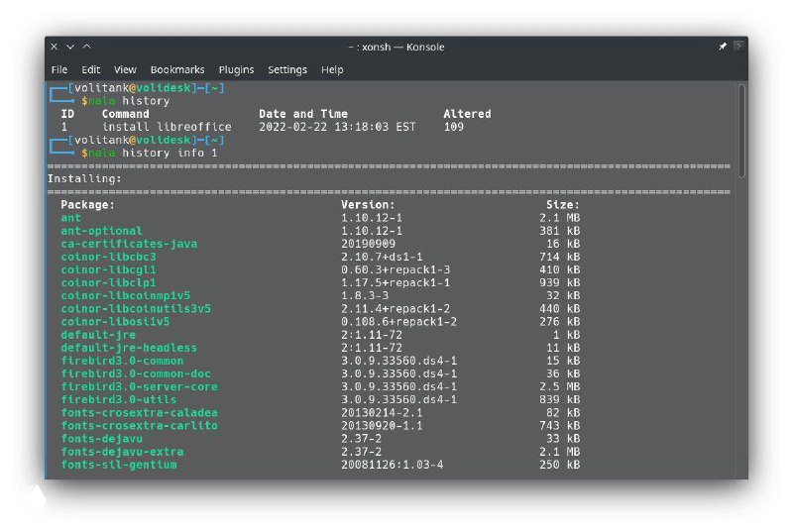Open the File menu
Viewport: 793px width, 532px height.
(x=59, y=69)
